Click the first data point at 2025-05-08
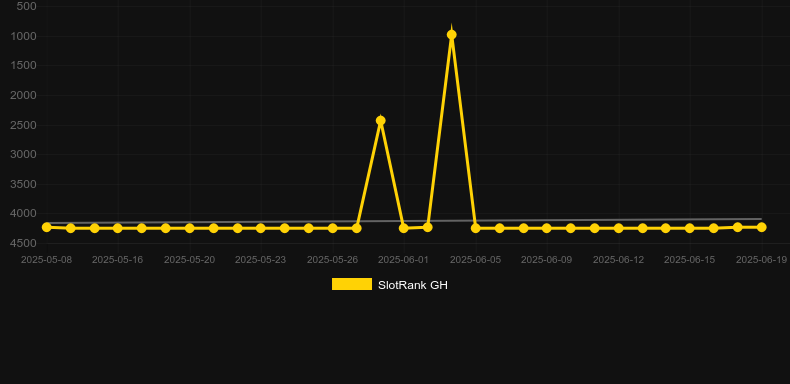 pos(46,227)
